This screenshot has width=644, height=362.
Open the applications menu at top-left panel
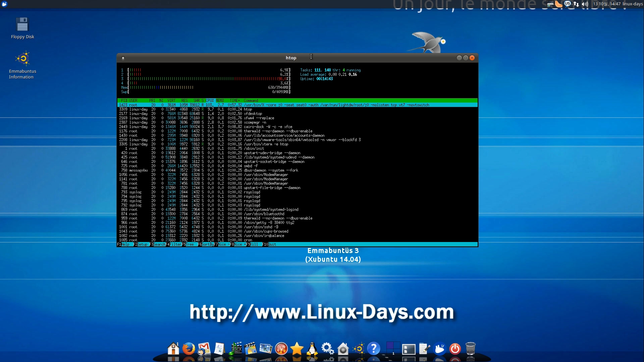tap(4, 4)
